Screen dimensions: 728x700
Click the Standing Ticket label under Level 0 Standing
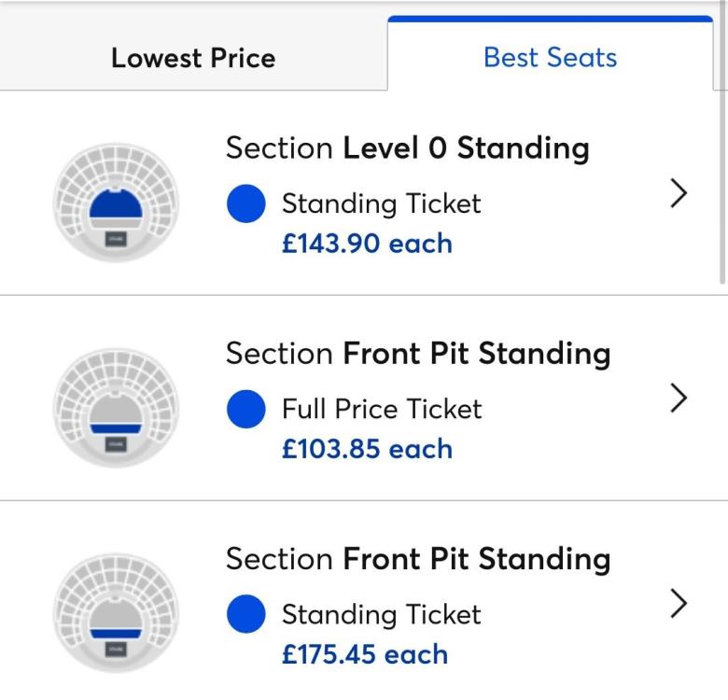click(x=381, y=203)
